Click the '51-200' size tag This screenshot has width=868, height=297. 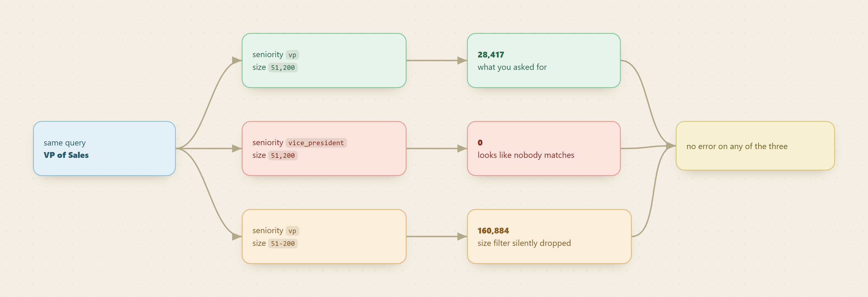pos(283,243)
